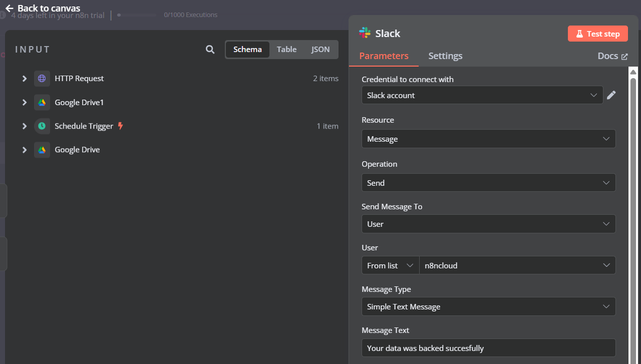Click the Google Drive icon in input panel
Image resolution: width=641 pixels, height=364 pixels.
click(x=42, y=149)
